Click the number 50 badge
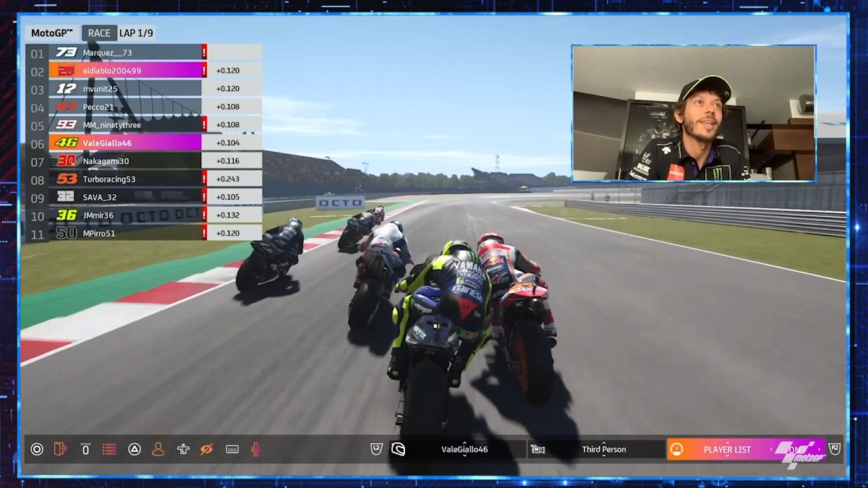 (x=66, y=233)
